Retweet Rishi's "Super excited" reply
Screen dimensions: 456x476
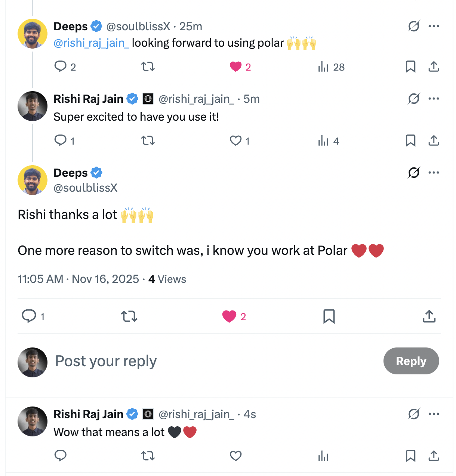(x=148, y=141)
